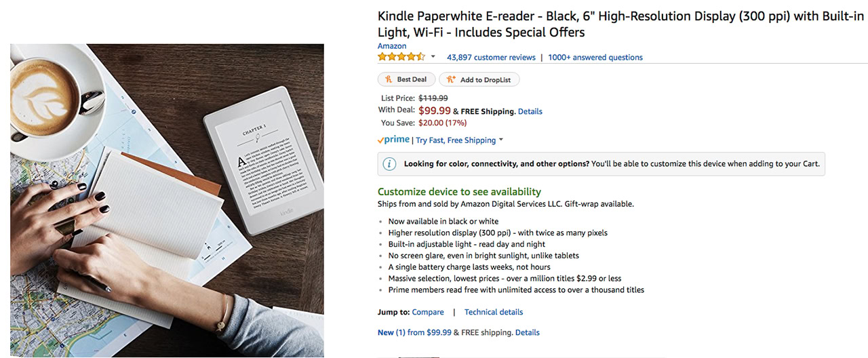868x358 pixels.
Task: Jump to Technical details
Action: point(494,313)
